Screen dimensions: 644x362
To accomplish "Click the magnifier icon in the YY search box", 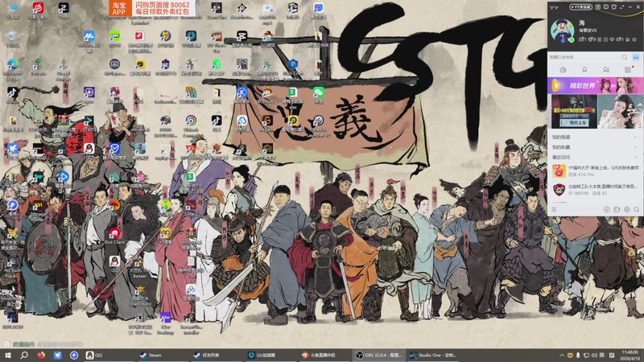I will tap(625, 57).
